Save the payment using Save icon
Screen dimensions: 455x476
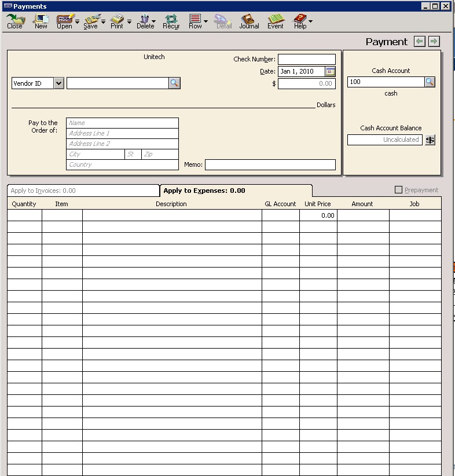click(90, 21)
